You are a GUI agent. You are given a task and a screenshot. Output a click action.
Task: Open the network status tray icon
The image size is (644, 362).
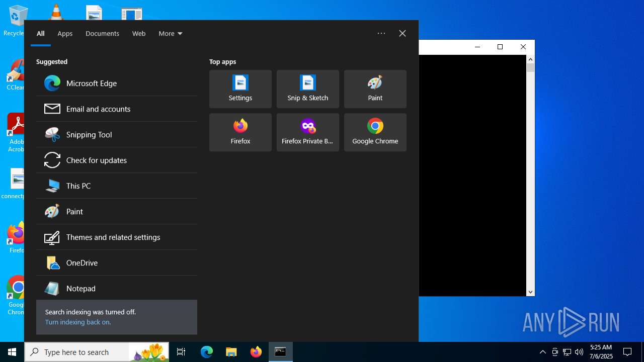pyautogui.click(x=567, y=352)
